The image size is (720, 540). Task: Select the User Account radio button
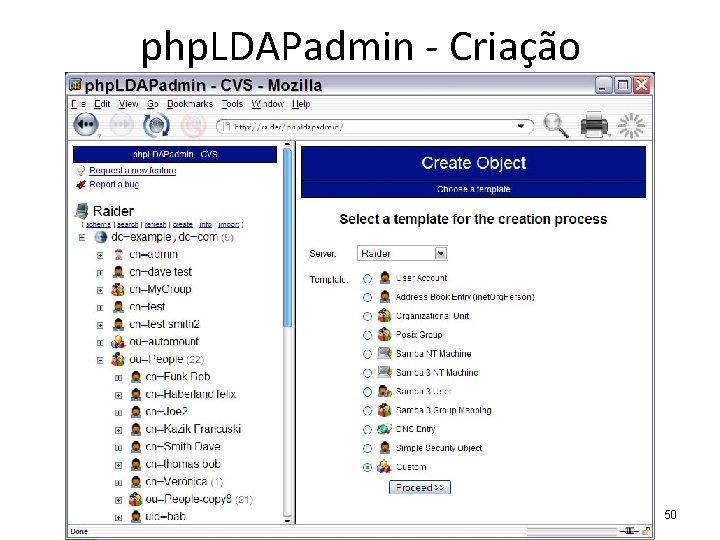pos(367,279)
